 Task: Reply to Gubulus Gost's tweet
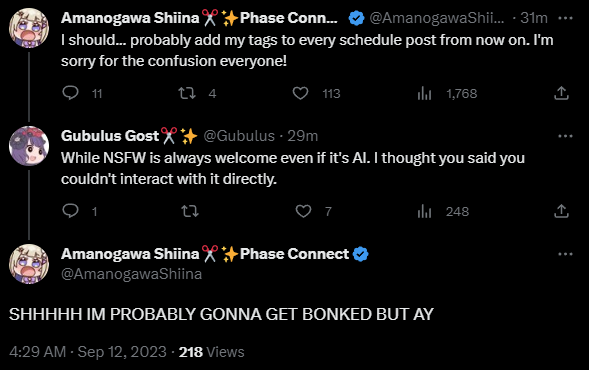point(70,211)
